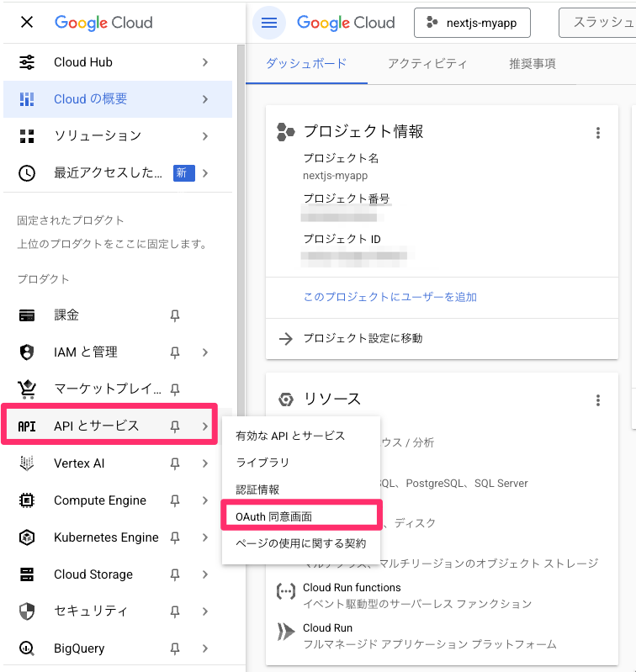Pin Vertex AI product
The width and height of the screenshot is (636, 672).
pos(175,463)
